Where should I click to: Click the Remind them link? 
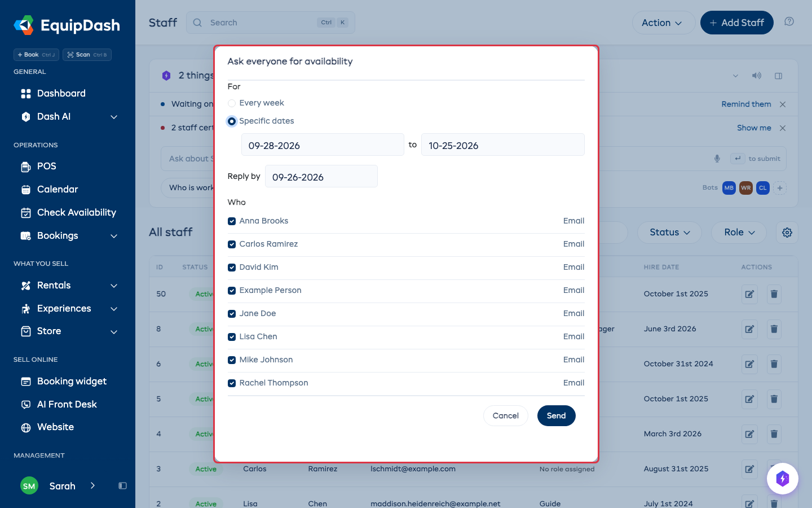pyautogui.click(x=746, y=104)
